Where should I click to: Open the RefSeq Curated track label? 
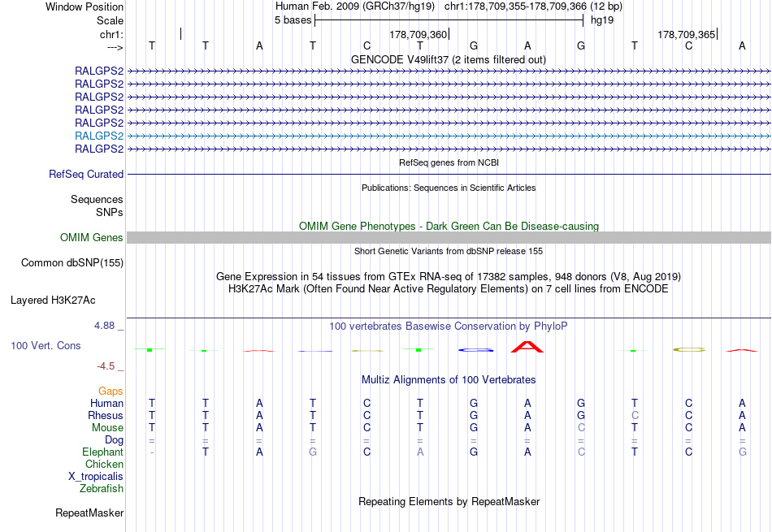(86, 174)
